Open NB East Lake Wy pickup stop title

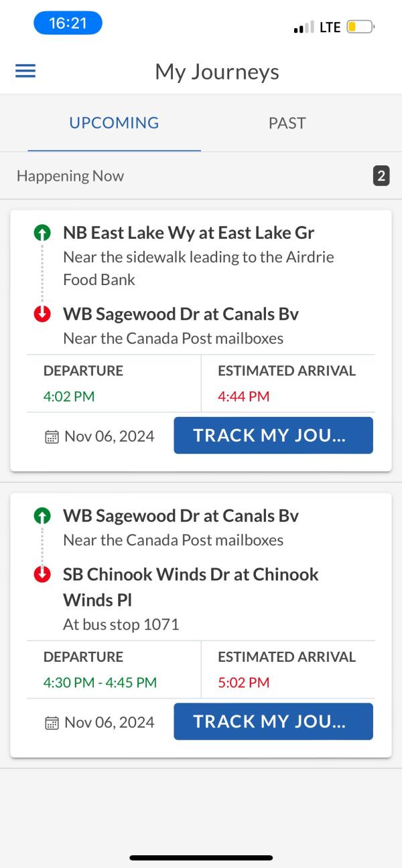[x=189, y=233]
